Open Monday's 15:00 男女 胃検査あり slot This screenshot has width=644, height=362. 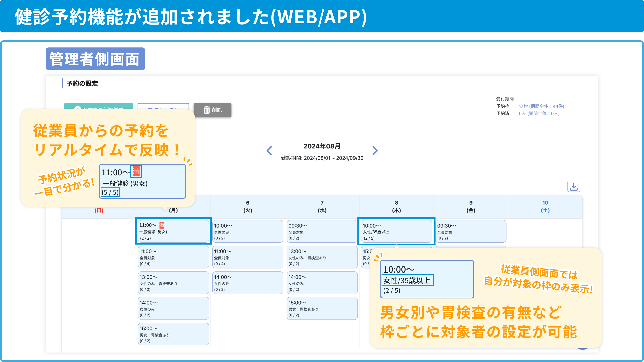click(x=173, y=334)
